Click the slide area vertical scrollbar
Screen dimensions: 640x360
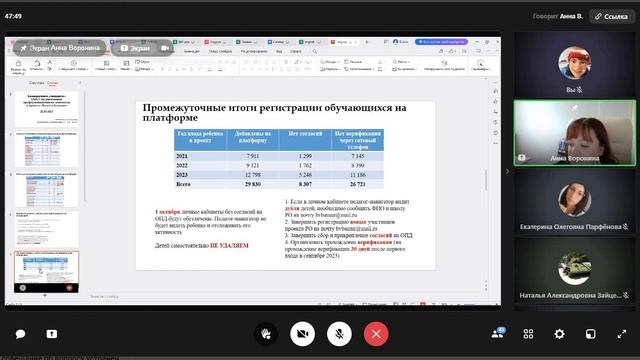pos(486,180)
